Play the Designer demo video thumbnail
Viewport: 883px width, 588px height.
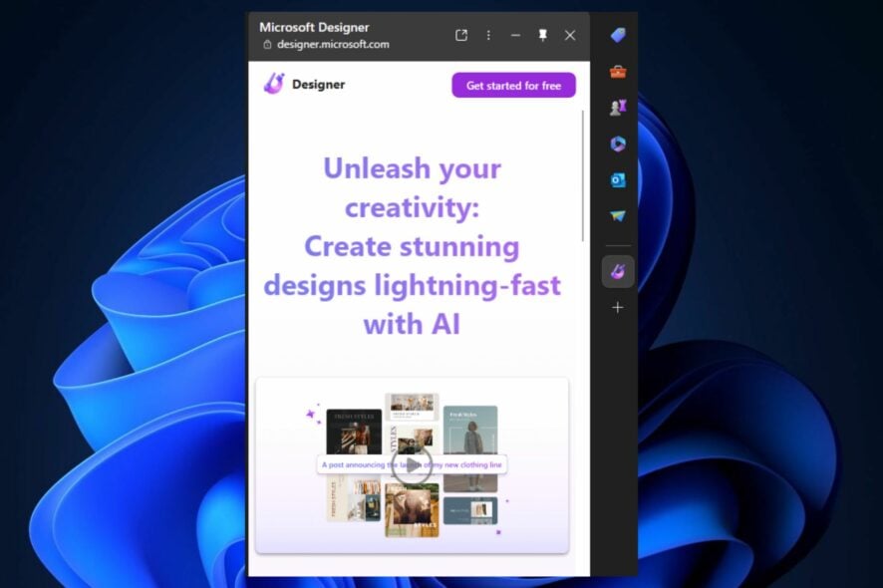[413, 464]
